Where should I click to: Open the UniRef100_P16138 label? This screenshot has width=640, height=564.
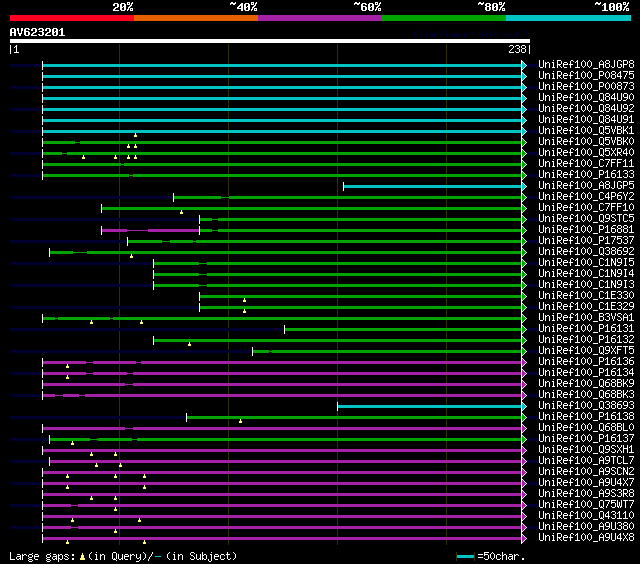pyautogui.click(x=586, y=417)
